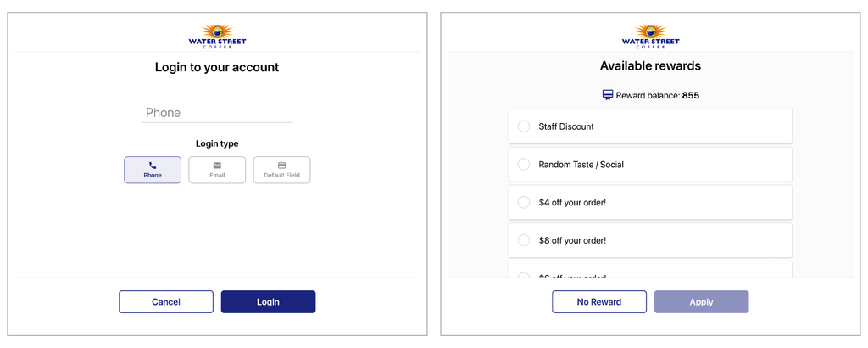Screen dimensions: 868x348
Task: Click the No Reward button
Action: pyautogui.click(x=599, y=302)
